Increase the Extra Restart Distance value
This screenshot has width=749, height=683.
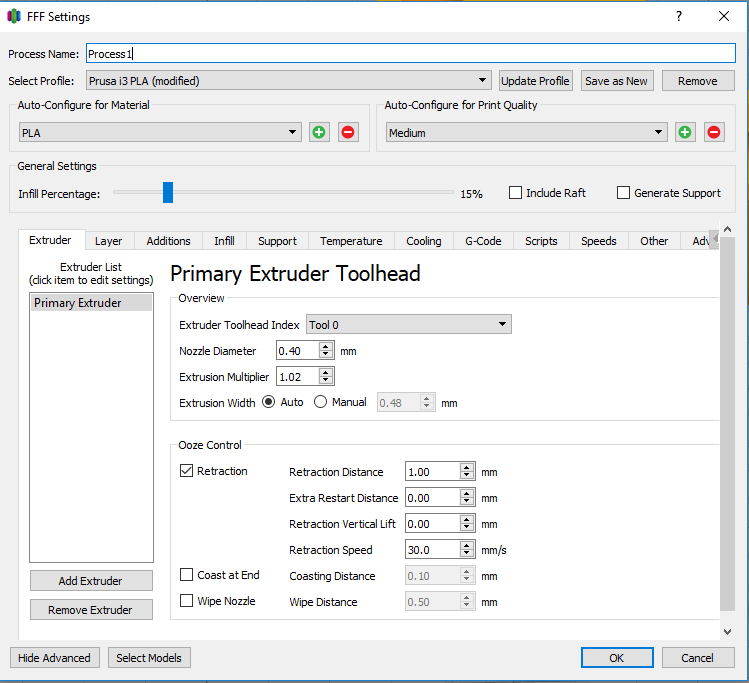click(467, 494)
